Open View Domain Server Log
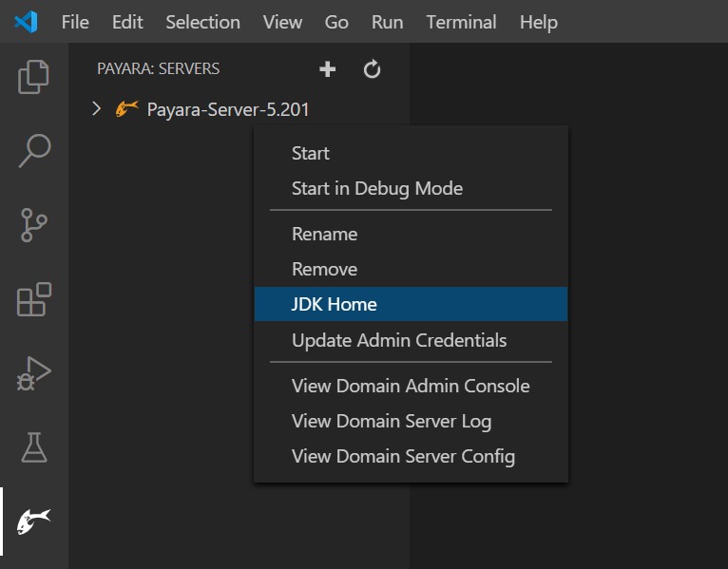The height and width of the screenshot is (569, 728). click(x=392, y=421)
